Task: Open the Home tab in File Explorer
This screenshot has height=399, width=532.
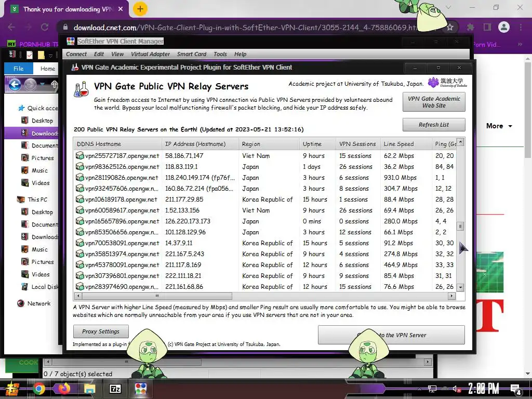Action: click(47, 69)
